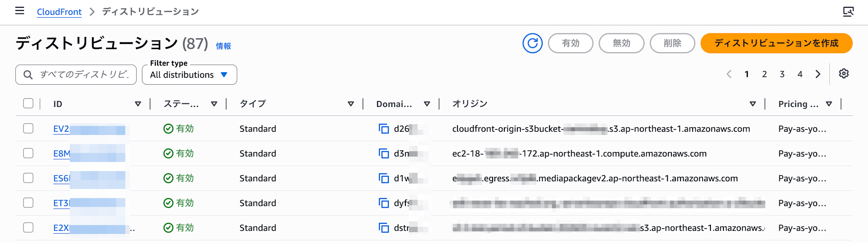Sort by the ID column arrow
Viewport: 868px width, 243px height.
pyautogui.click(x=138, y=104)
